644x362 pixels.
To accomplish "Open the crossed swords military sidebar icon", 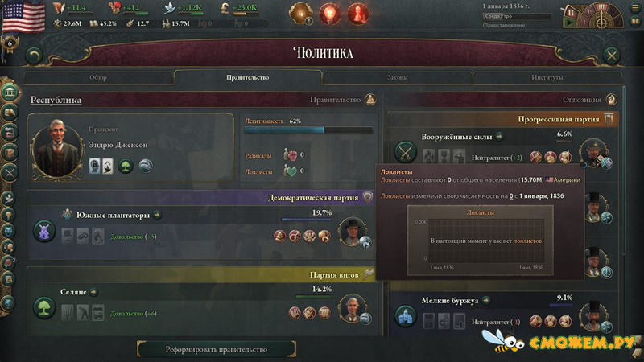I will 10,172.
